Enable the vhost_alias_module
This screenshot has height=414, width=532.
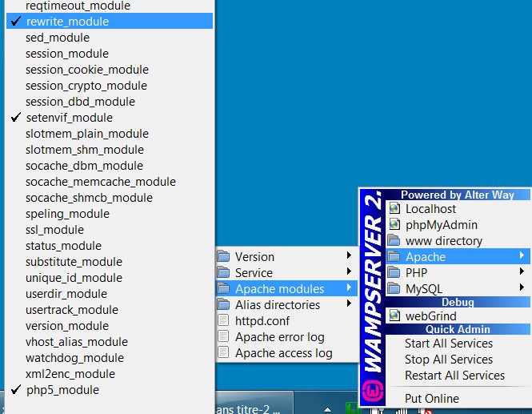click(110, 342)
